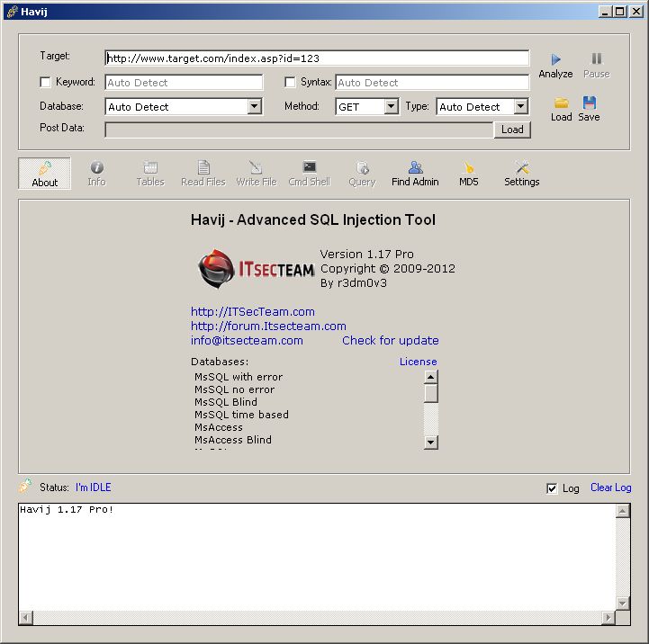Start scan with the Analyze button
This screenshot has width=649, height=644.
click(x=555, y=66)
